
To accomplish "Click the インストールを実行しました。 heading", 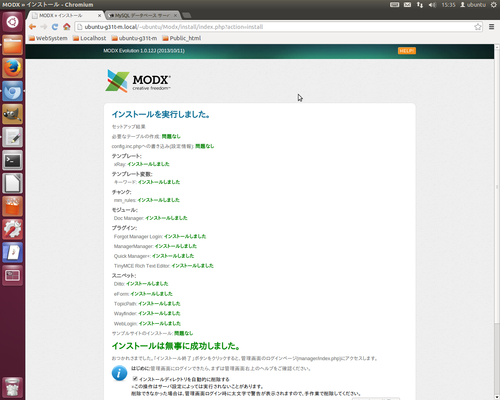I will [x=161, y=114].
